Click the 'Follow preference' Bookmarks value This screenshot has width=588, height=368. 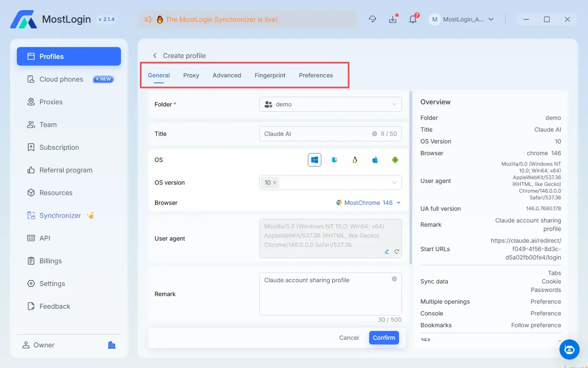click(536, 325)
